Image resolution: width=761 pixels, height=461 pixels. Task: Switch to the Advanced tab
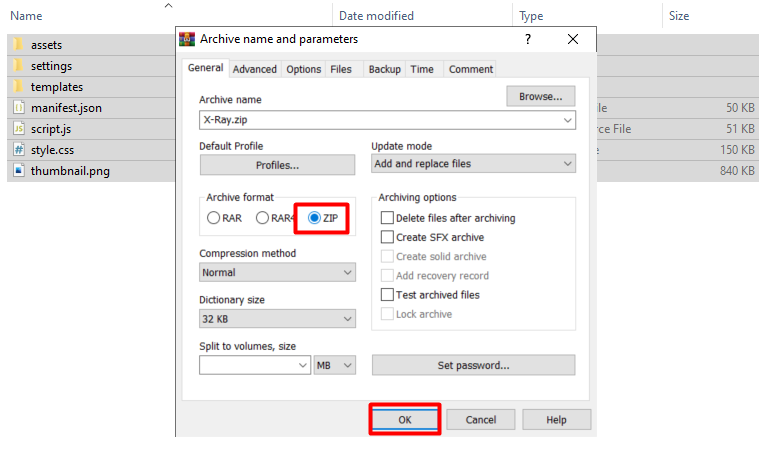pos(254,69)
